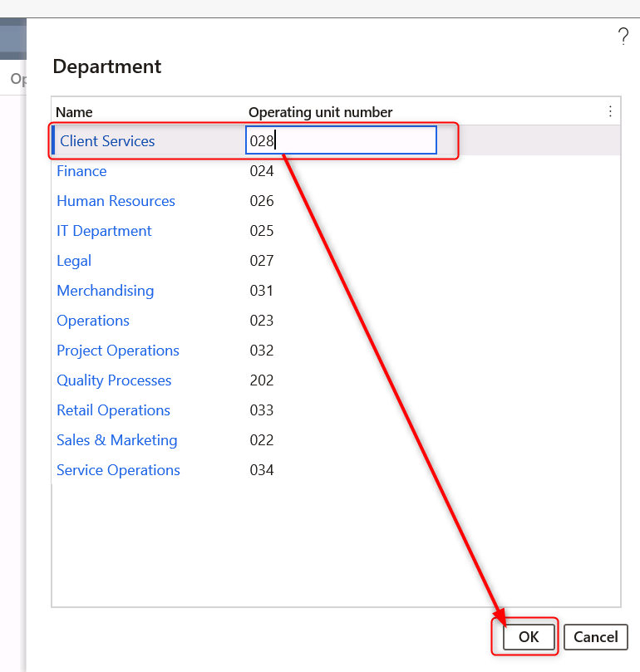
Task: Click the operating unit number input field
Action: pos(341,141)
